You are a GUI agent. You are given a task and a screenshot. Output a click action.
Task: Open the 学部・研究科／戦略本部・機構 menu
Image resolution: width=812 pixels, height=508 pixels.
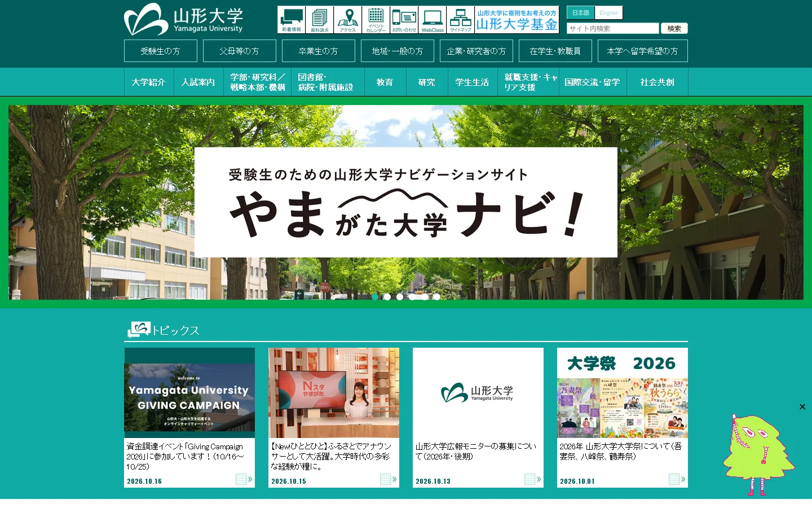click(257, 82)
